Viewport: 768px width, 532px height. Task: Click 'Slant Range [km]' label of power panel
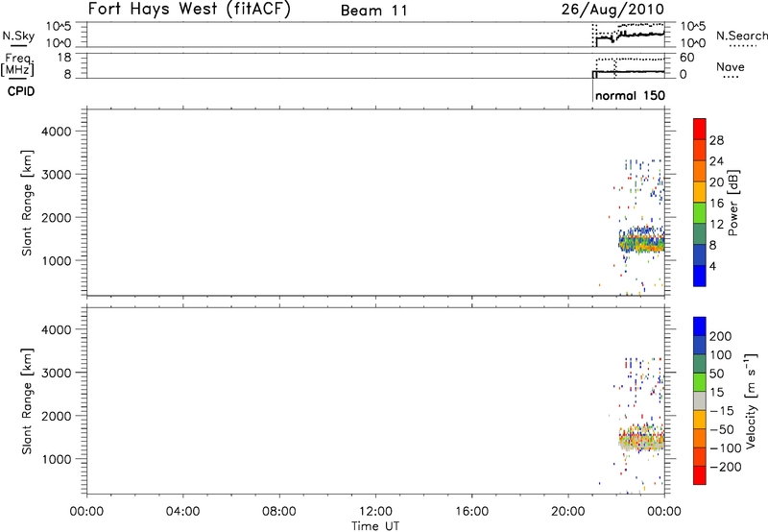27,203
